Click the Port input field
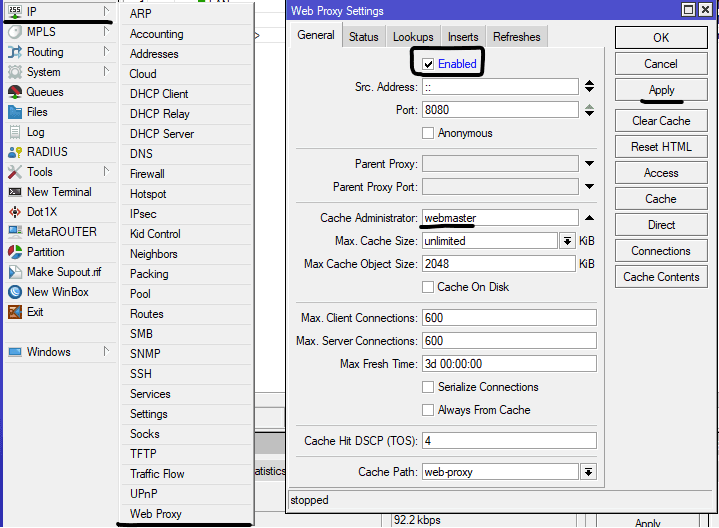 coord(500,110)
